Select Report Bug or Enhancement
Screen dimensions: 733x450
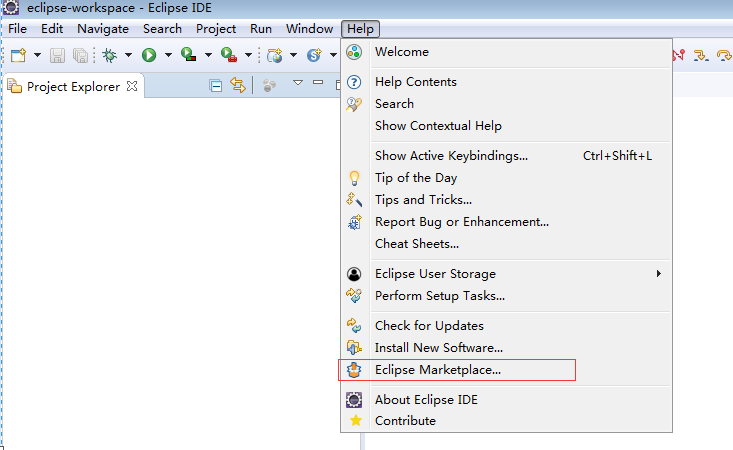[x=506, y=221]
